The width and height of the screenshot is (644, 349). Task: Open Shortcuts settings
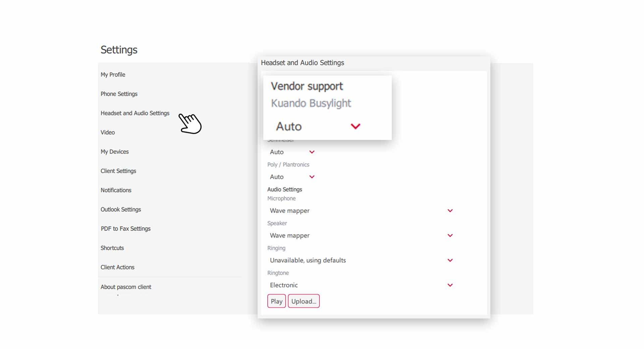[112, 248]
